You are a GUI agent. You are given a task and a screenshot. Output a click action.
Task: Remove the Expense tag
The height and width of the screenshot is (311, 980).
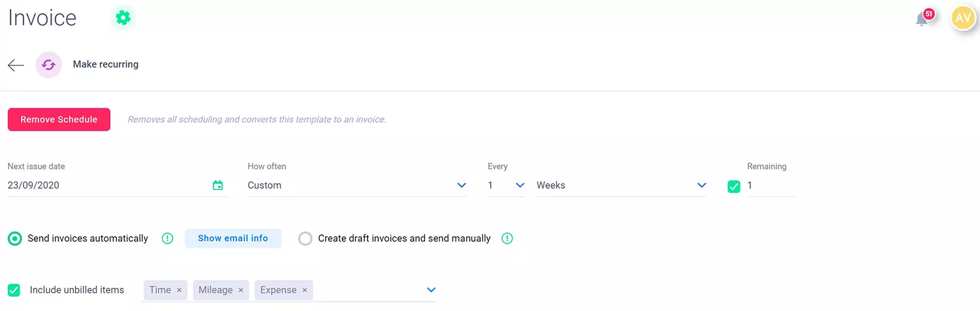pos(304,290)
